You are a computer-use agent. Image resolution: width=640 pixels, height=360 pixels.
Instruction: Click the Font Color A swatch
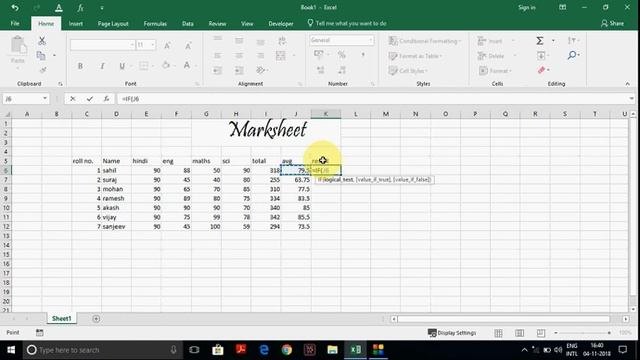(x=187, y=65)
